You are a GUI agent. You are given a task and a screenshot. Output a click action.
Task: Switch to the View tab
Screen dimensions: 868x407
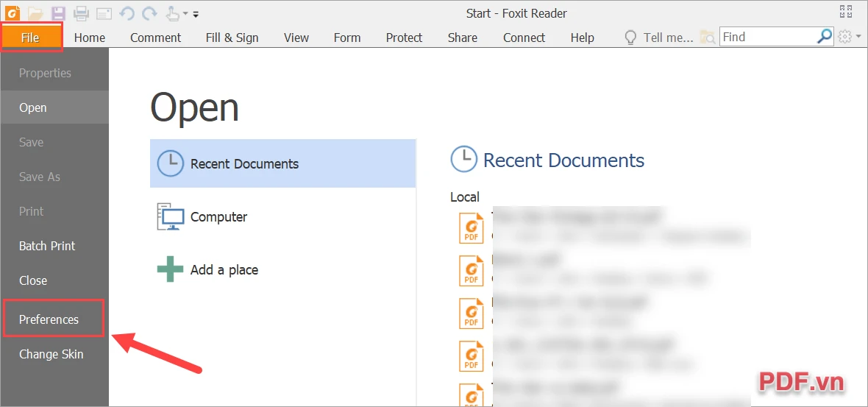(296, 38)
